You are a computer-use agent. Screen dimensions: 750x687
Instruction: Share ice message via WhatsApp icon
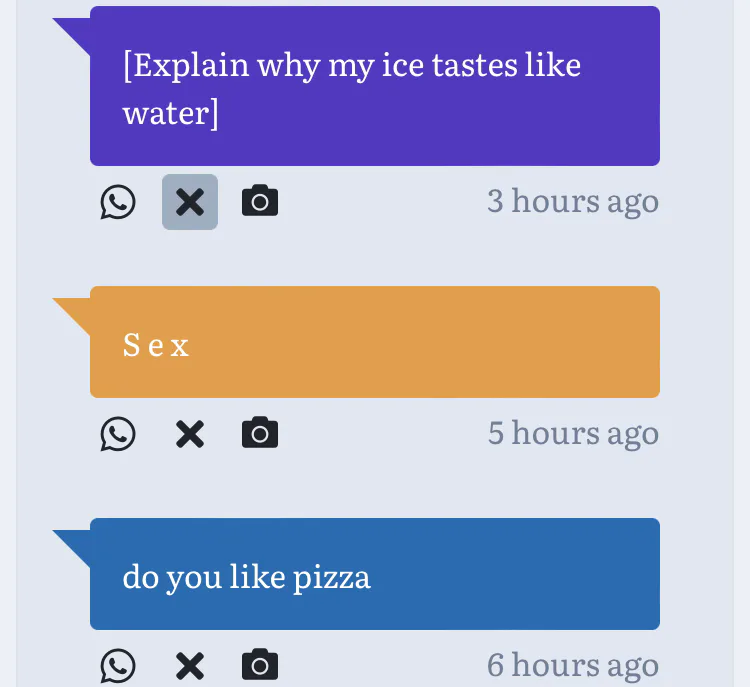tap(118, 202)
